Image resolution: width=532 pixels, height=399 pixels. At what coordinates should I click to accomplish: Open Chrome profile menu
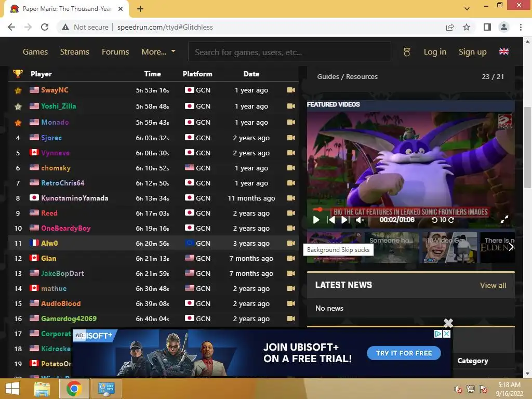pos(504,27)
